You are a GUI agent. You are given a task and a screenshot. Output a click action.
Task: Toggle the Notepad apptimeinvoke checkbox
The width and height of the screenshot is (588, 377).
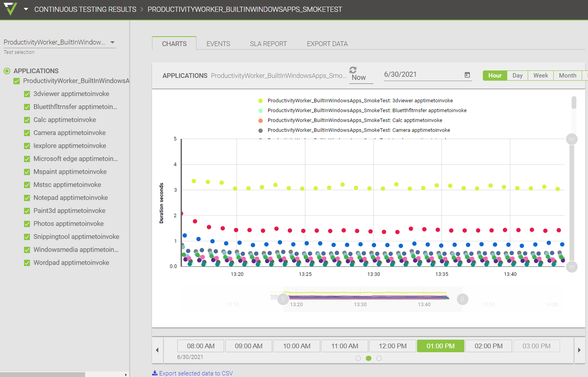point(27,198)
